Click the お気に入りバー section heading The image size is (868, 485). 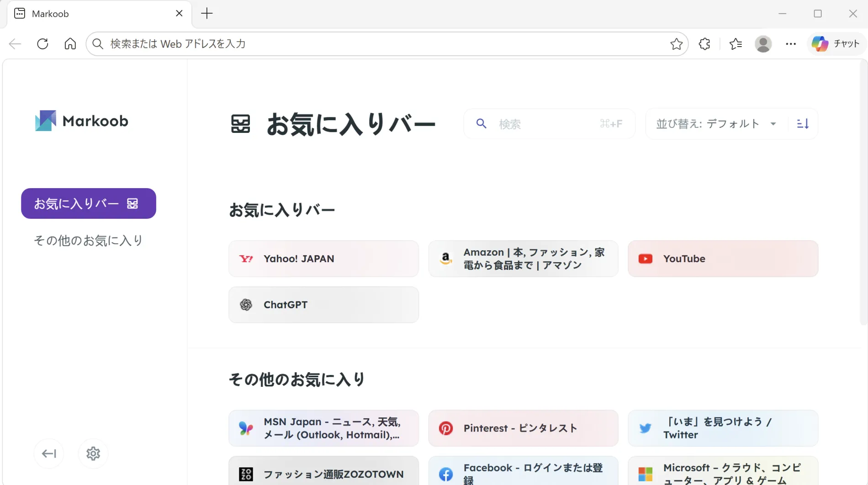pos(282,210)
